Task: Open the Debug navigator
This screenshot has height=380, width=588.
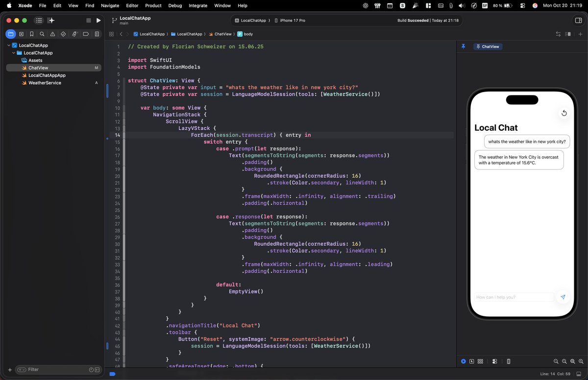Action: tap(74, 34)
